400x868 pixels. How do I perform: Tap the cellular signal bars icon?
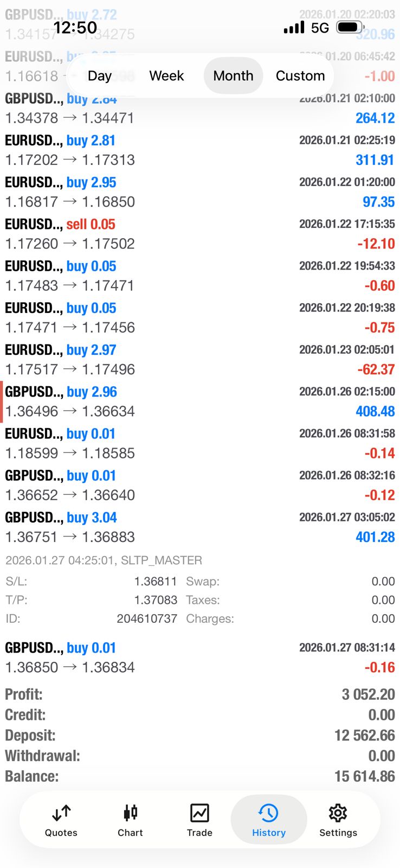(294, 27)
